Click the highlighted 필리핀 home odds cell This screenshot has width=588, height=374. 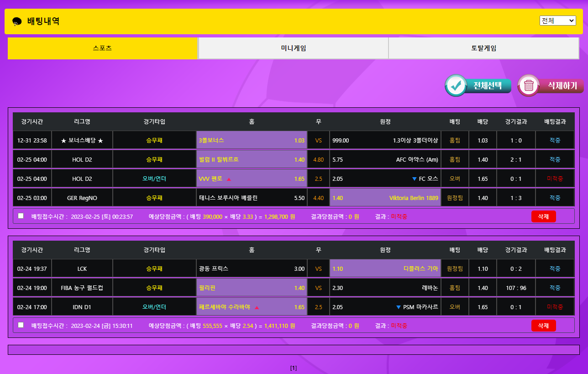pyautogui.click(x=252, y=288)
